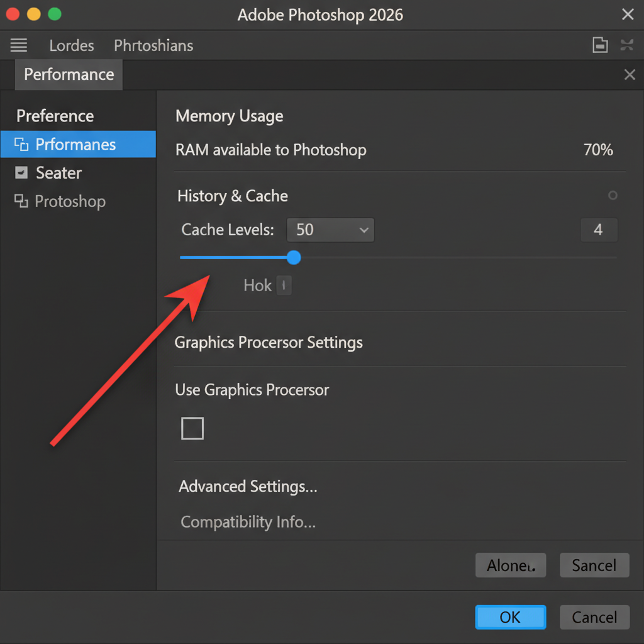
Task: Click the red macOS close window button
Action: click(x=13, y=14)
